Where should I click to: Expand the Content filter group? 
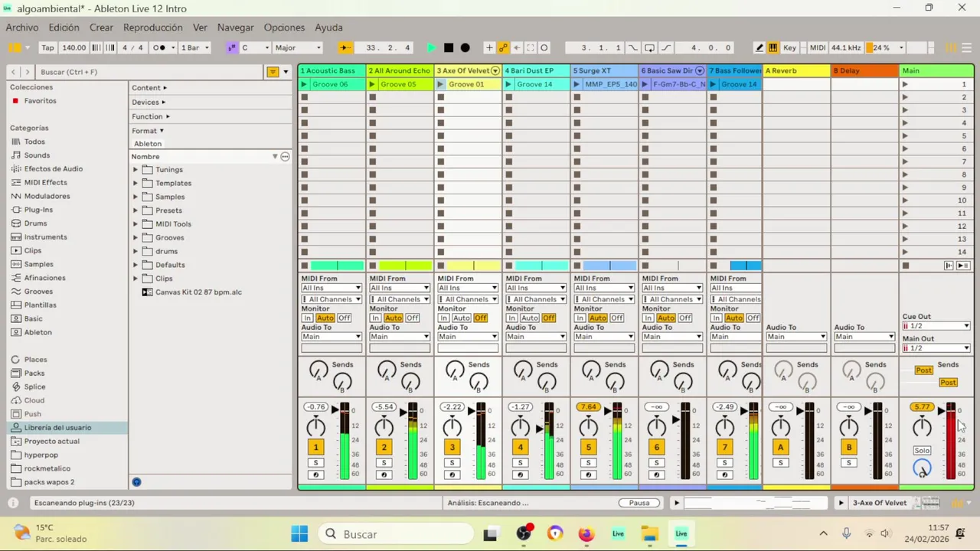pyautogui.click(x=149, y=87)
